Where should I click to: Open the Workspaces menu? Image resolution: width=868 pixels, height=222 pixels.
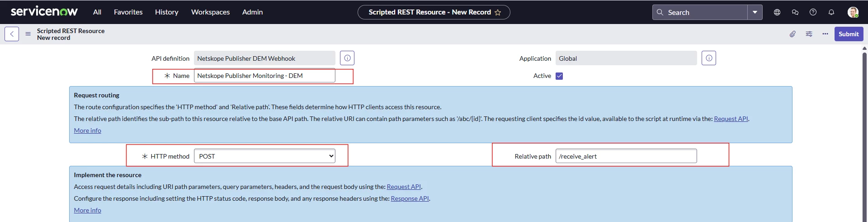coord(210,12)
